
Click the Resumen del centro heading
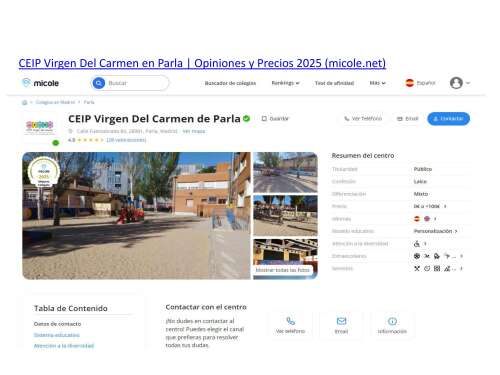click(x=363, y=156)
